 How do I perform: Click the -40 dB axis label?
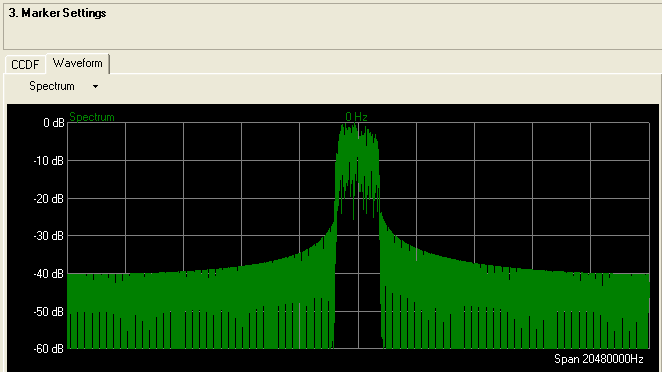tap(49, 274)
